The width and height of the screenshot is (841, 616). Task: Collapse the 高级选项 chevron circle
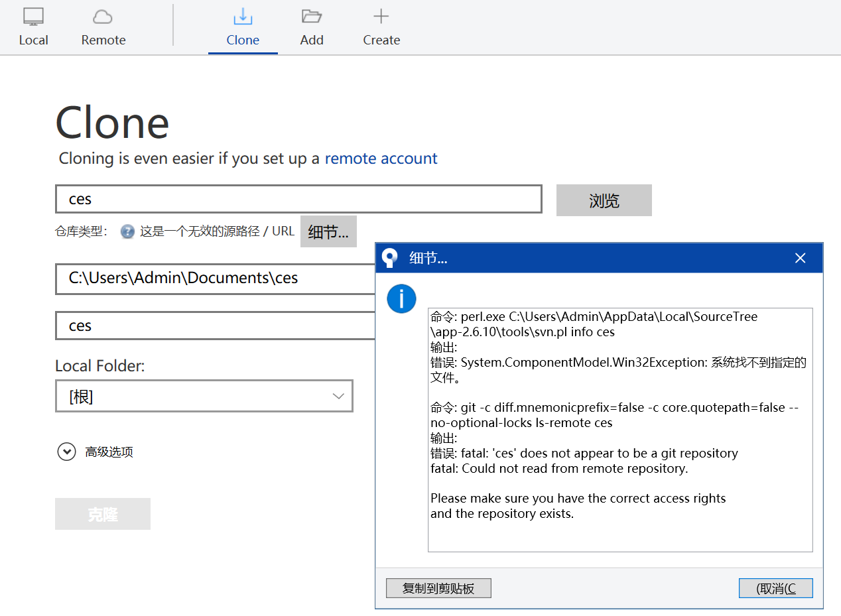tap(66, 452)
